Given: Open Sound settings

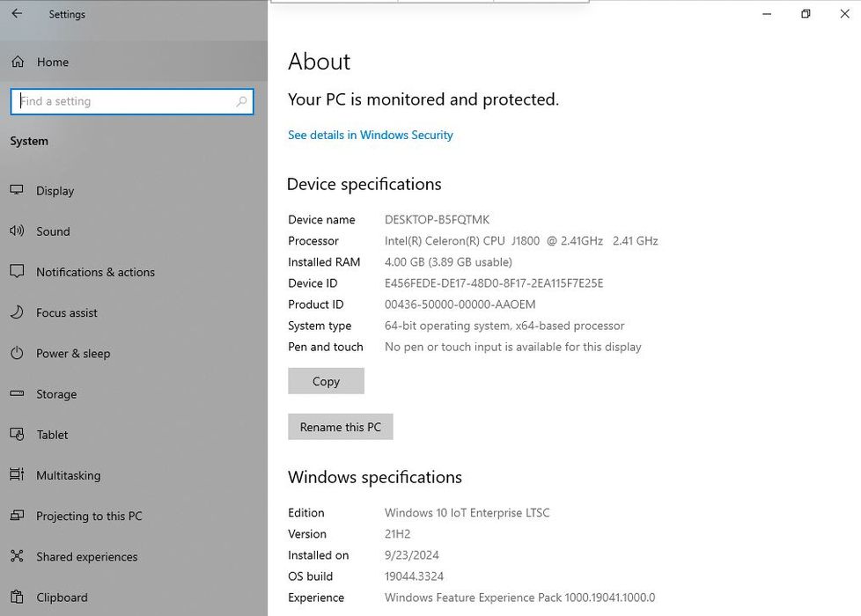Looking at the screenshot, I should 134,231.
